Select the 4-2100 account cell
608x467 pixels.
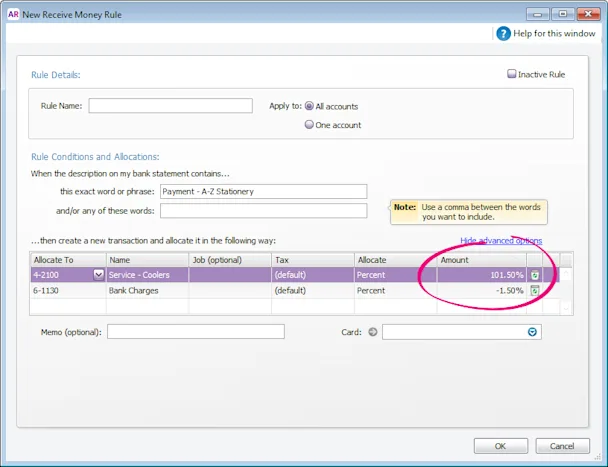pyautogui.click(x=62, y=275)
